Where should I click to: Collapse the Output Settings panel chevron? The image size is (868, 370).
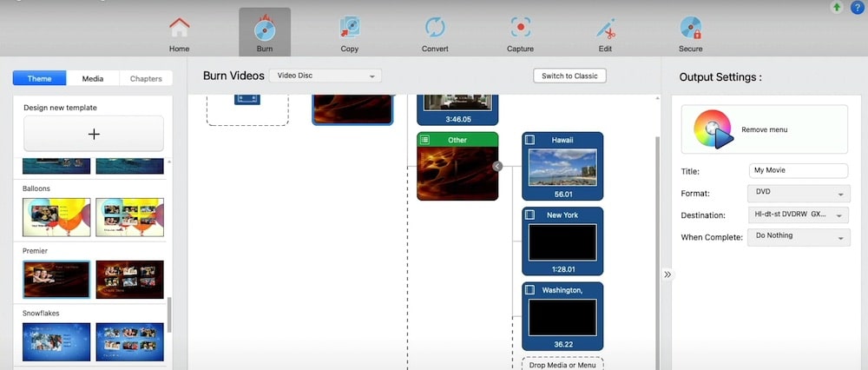(667, 274)
